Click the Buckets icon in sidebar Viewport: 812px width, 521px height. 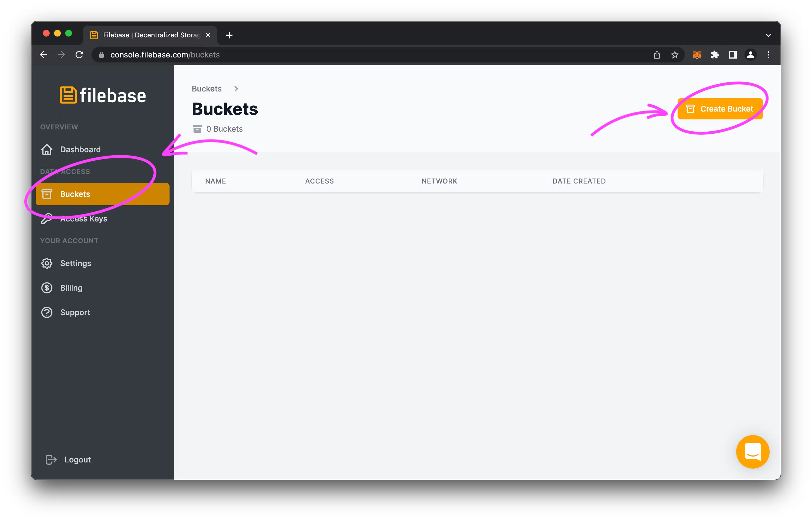[x=47, y=194]
